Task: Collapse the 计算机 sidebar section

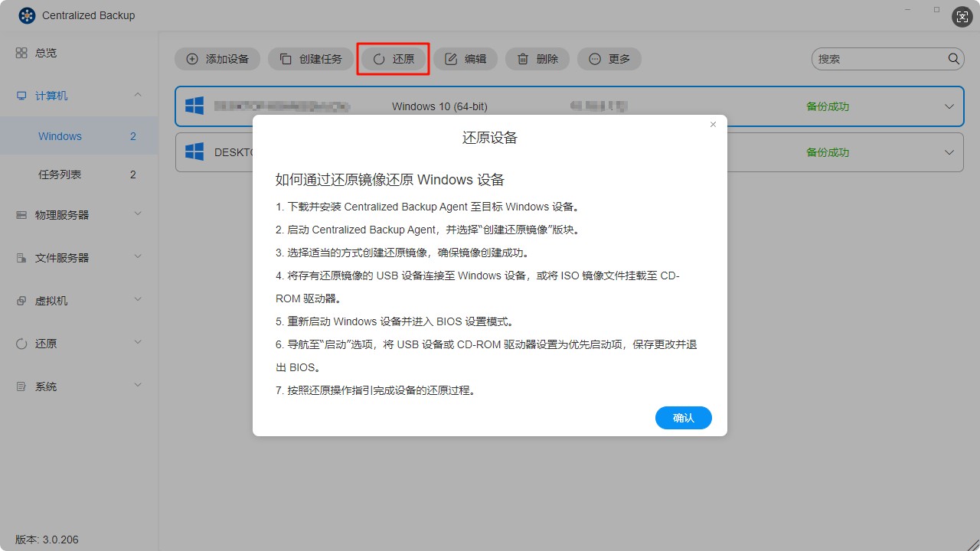Action: coord(137,95)
